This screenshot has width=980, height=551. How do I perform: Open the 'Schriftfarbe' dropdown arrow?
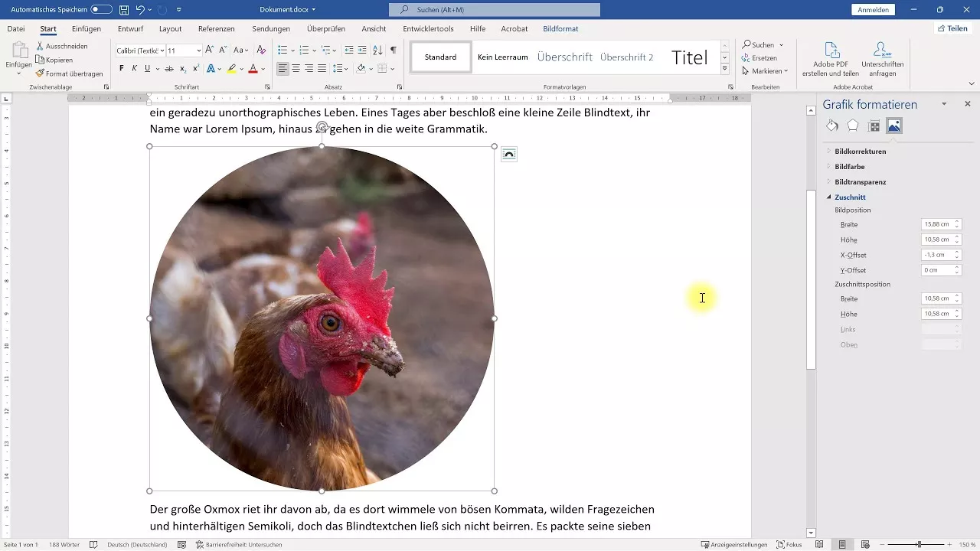pyautogui.click(x=263, y=68)
